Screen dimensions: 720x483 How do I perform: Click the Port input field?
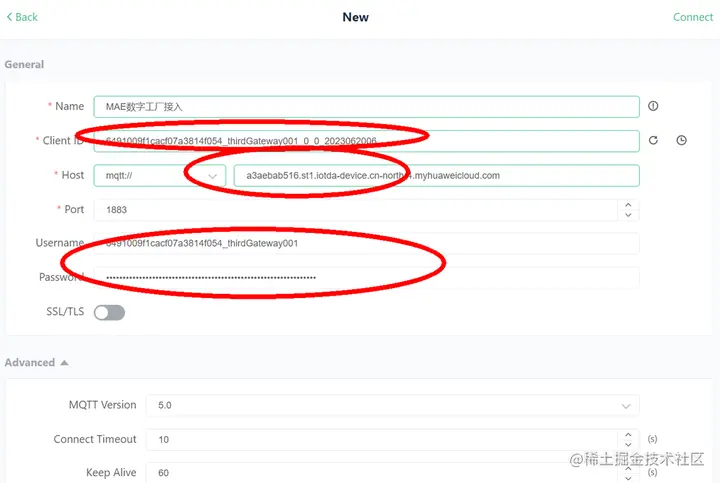tap(356, 210)
